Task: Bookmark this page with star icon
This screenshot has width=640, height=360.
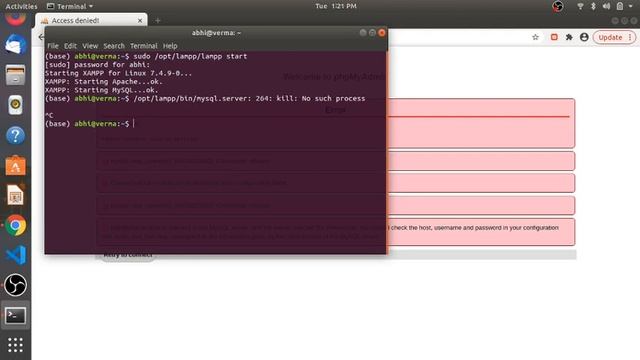Action: coord(536,37)
